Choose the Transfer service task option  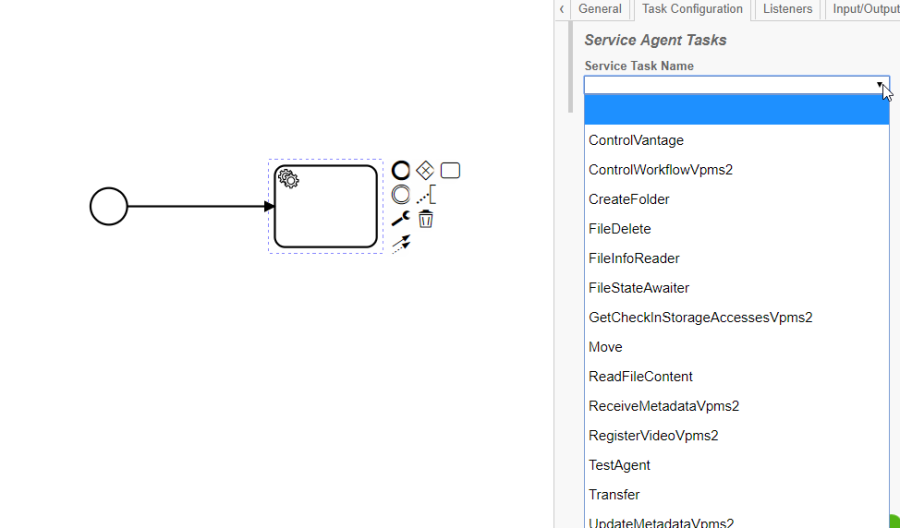(614, 495)
